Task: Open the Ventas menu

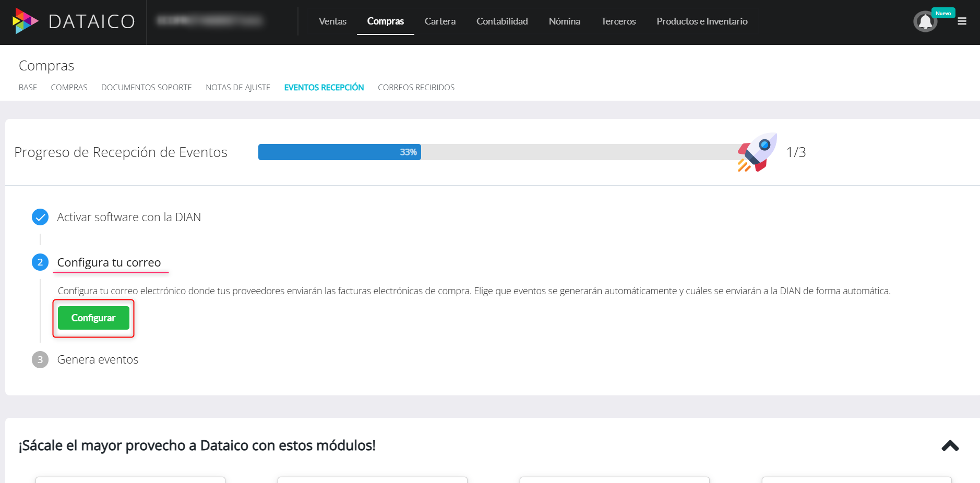Action: 332,21
